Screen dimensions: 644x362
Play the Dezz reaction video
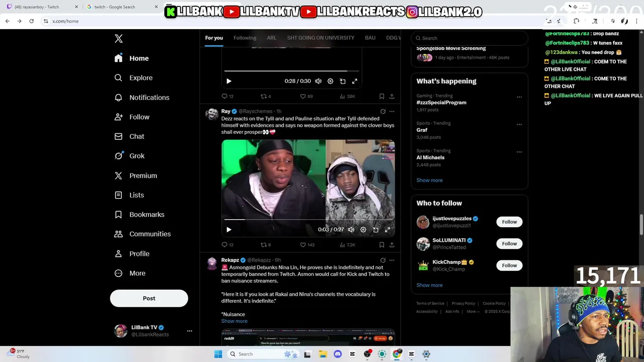point(229,230)
